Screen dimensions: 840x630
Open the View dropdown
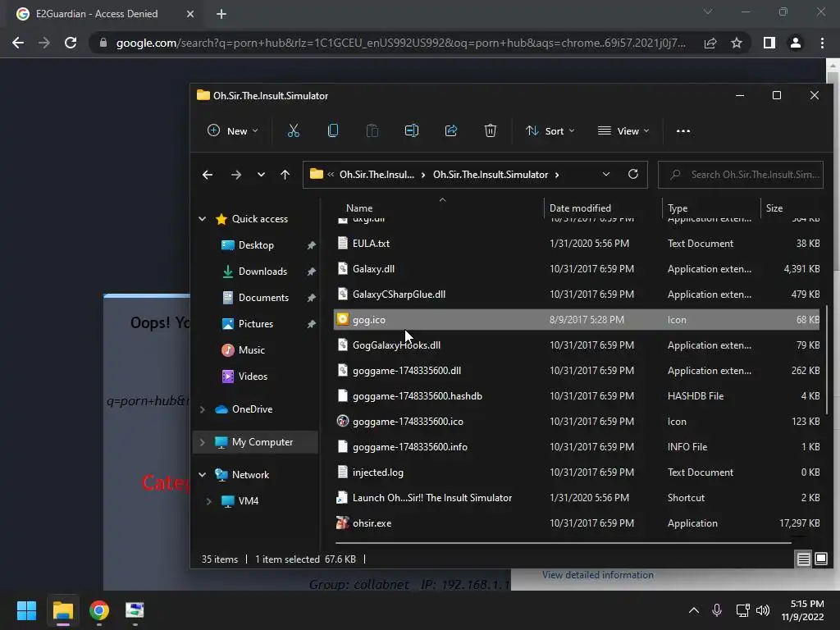coord(623,130)
